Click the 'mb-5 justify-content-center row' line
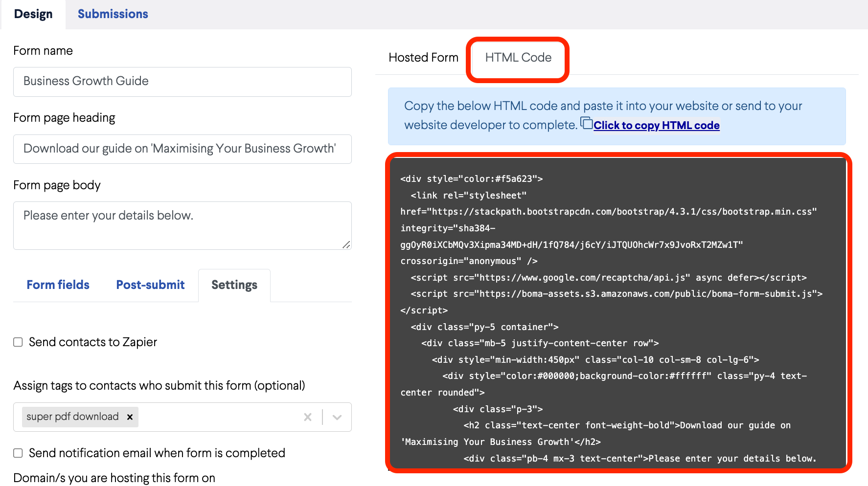868x486 pixels. [540, 343]
